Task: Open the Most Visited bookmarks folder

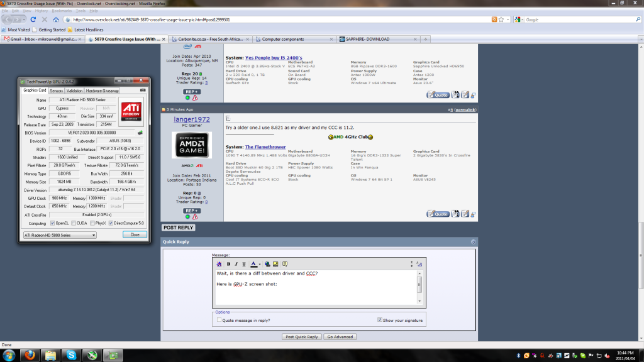Action: click(x=16, y=30)
